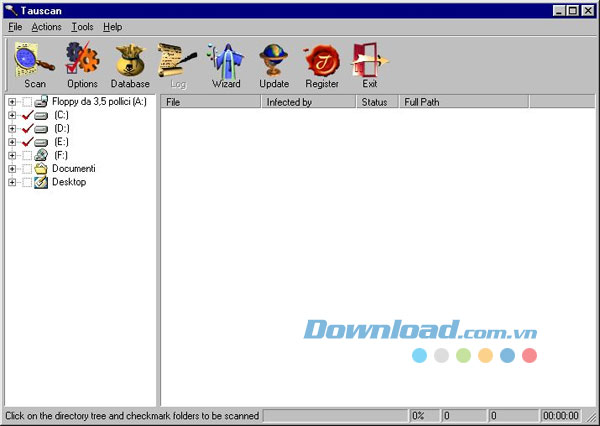Click the 'Floppy da 3,5 pollici (A:)' label
Image resolution: width=600 pixels, height=426 pixels.
point(99,101)
